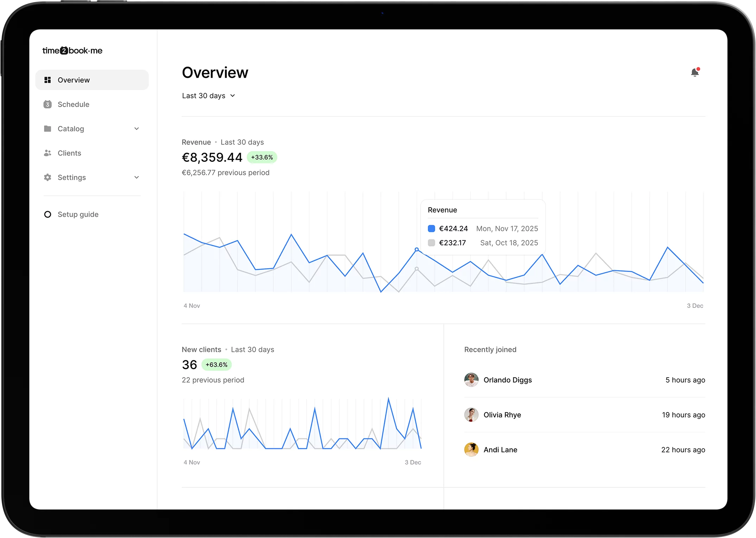This screenshot has width=756, height=538.
Task: Select the highlighted Nov 17 chart point
Action: 417,249
